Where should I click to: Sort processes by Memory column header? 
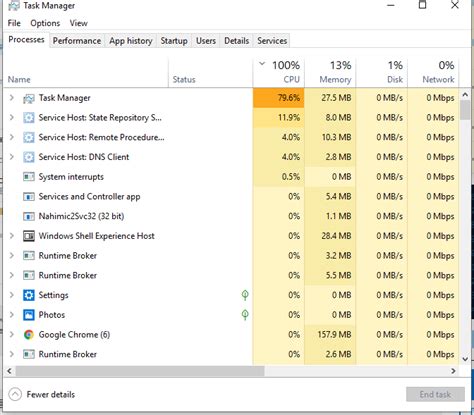tap(330, 72)
